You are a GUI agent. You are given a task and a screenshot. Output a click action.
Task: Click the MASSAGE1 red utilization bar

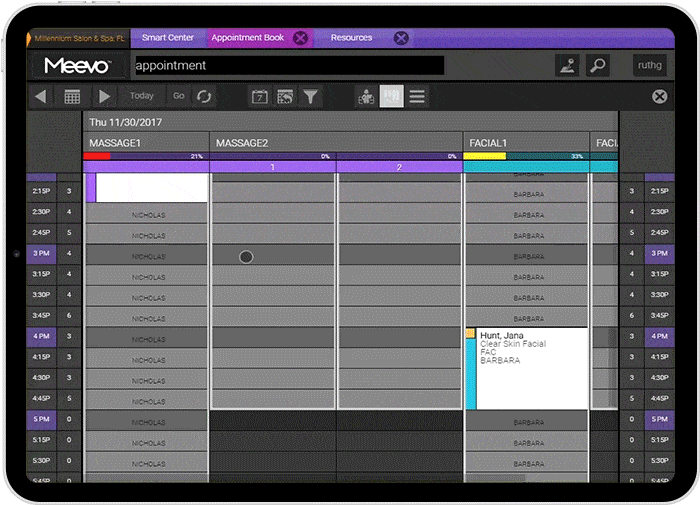(97, 156)
